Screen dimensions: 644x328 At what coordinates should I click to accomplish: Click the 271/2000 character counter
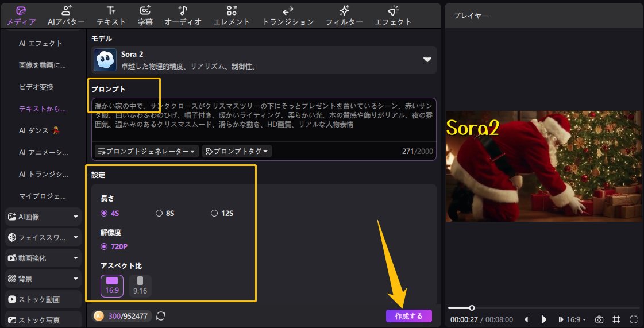(417, 152)
